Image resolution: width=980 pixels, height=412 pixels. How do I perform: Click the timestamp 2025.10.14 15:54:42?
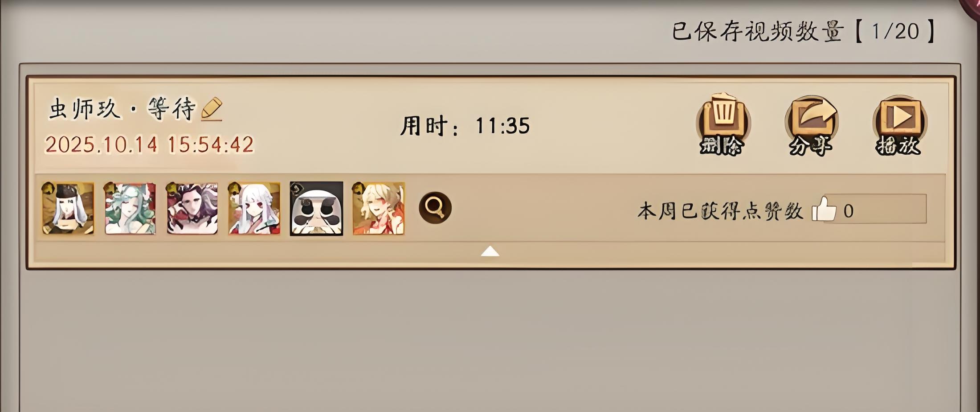click(149, 145)
